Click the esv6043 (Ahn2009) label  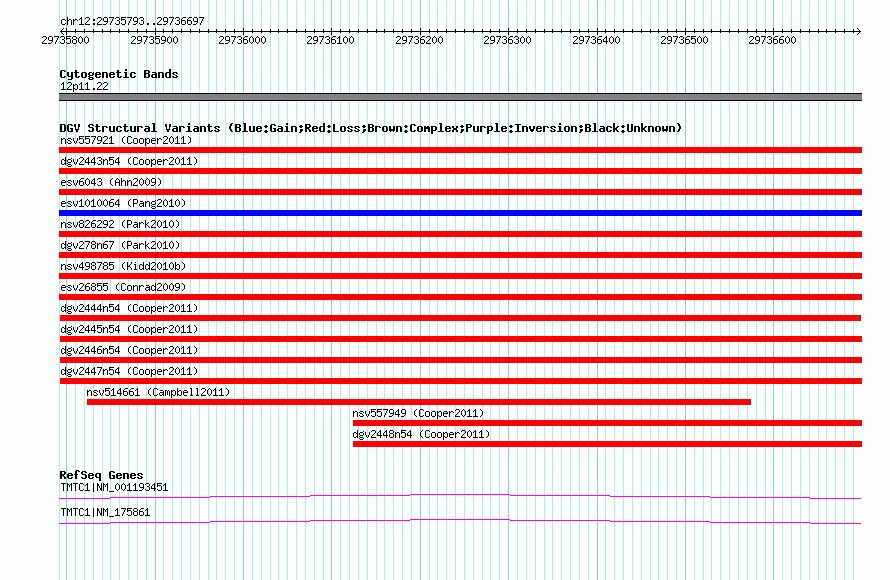pos(111,182)
